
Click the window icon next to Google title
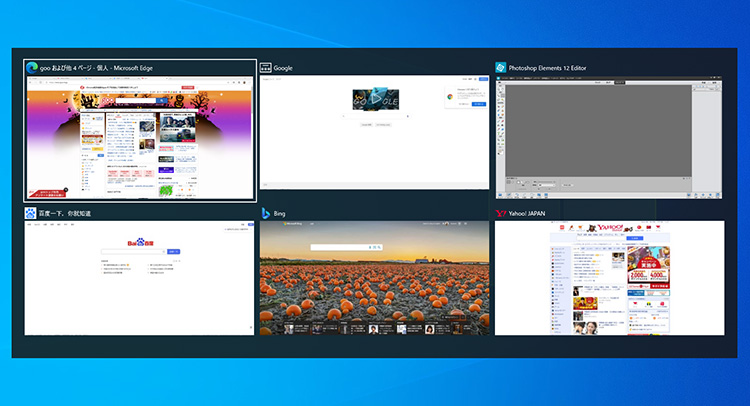[266, 68]
